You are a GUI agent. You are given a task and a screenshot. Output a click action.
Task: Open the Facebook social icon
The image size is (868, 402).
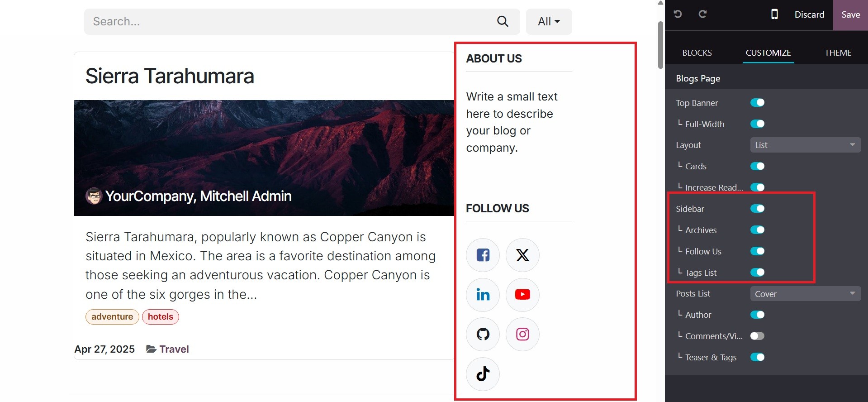click(483, 255)
